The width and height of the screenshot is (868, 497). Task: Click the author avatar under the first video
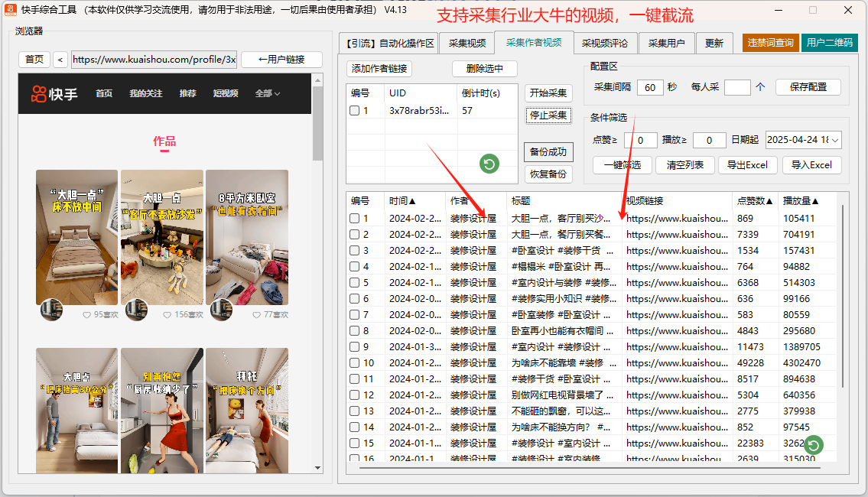51,310
